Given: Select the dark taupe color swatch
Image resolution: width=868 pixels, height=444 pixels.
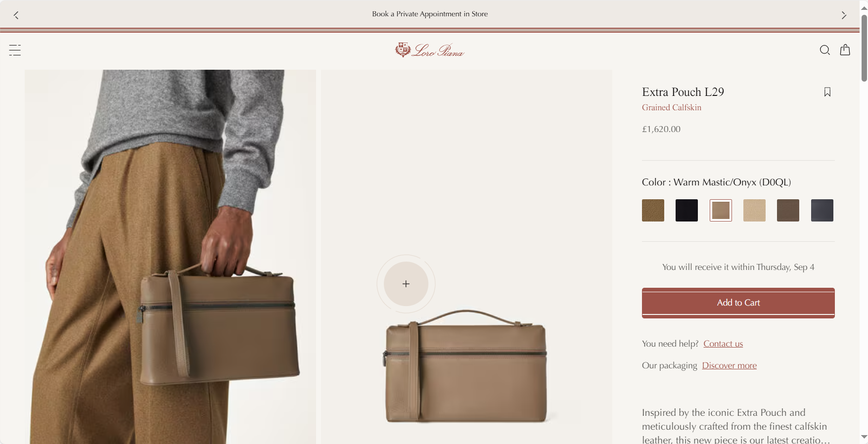Looking at the screenshot, I should [788, 210].
